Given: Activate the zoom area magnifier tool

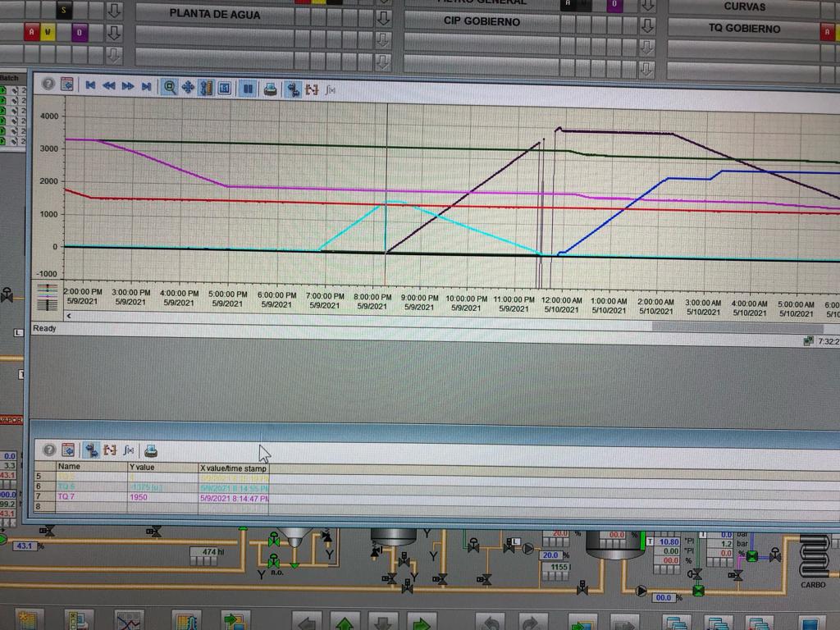Looking at the screenshot, I should (170, 87).
